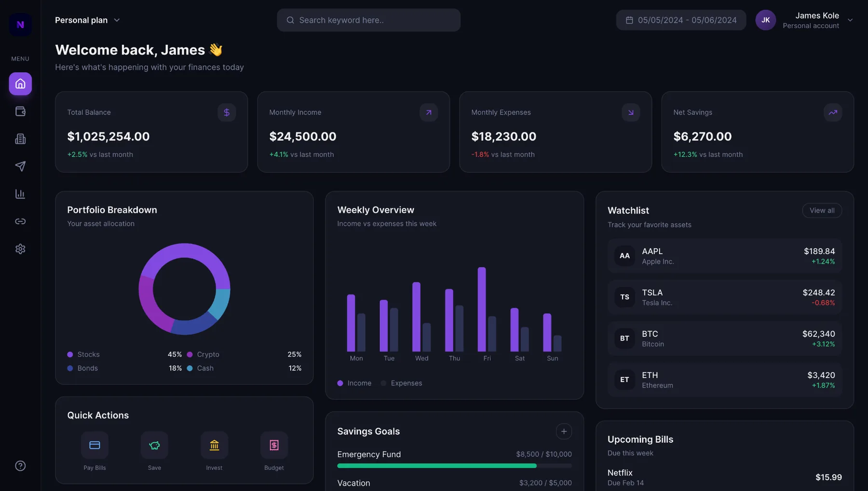Open the Links sidebar icon
This screenshot has height=491, width=868.
coord(20,221)
